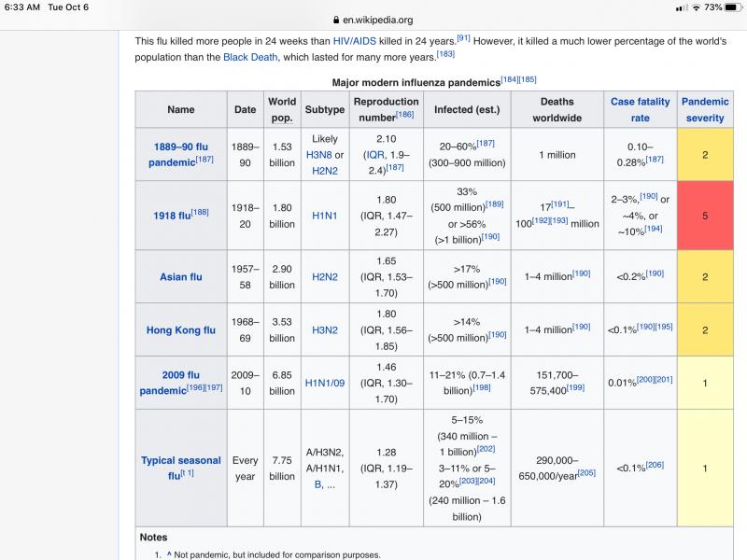747x560 pixels.
Task: Select the '7.75 billion' population cell
Action: click(x=282, y=469)
